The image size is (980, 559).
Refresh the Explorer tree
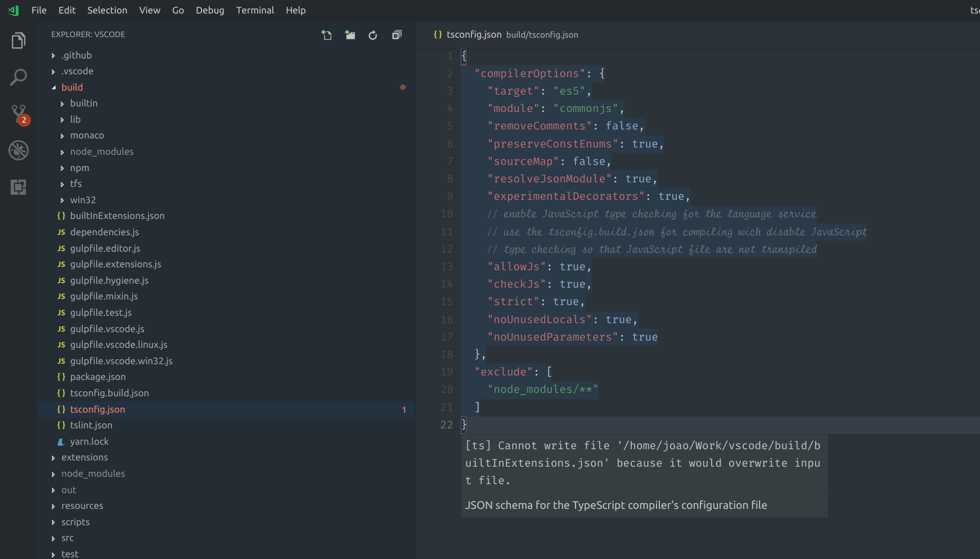click(x=373, y=35)
